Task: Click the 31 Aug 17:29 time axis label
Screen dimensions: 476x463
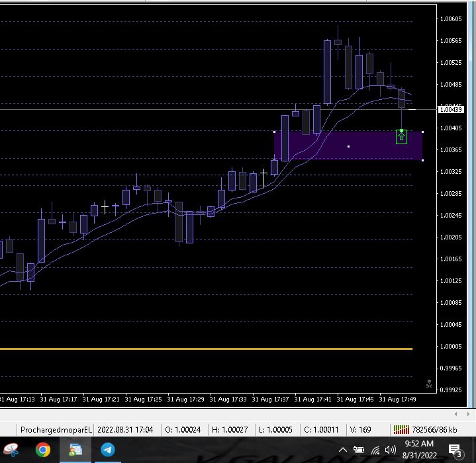Action: pyautogui.click(x=186, y=400)
